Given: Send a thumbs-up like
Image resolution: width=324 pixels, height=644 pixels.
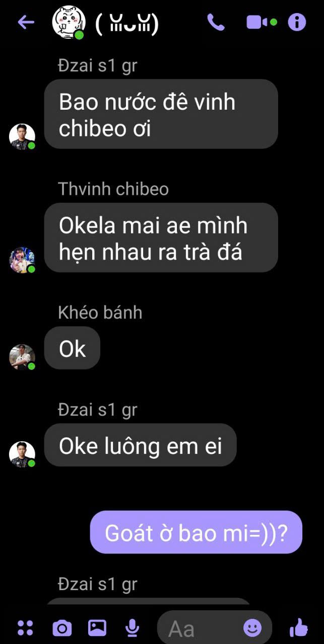Looking at the screenshot, I should pos(298,627).
